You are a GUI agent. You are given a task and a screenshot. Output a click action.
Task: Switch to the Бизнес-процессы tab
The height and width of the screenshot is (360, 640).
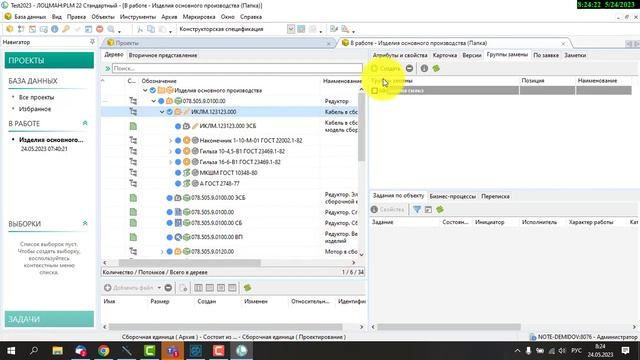click(x=453, y=196)
